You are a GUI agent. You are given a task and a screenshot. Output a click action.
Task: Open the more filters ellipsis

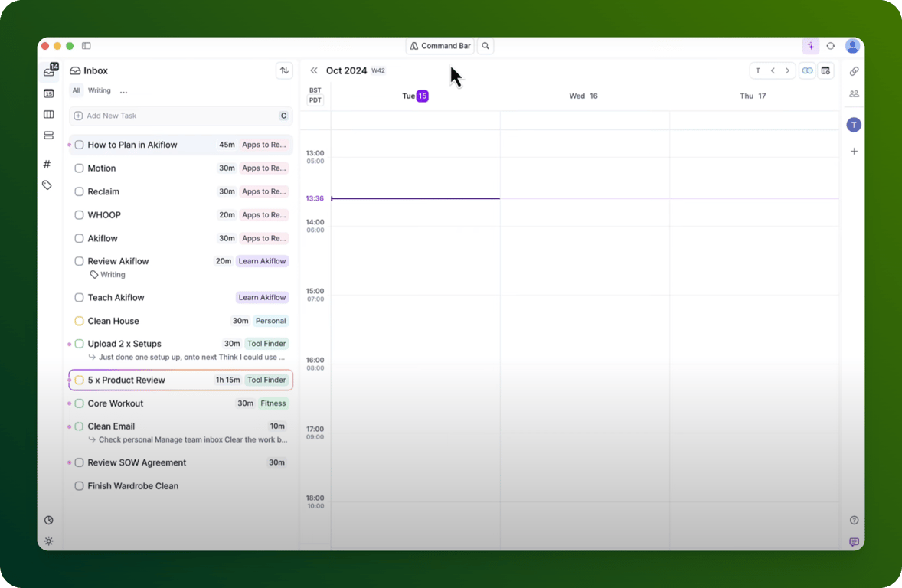tap(124, 91)
